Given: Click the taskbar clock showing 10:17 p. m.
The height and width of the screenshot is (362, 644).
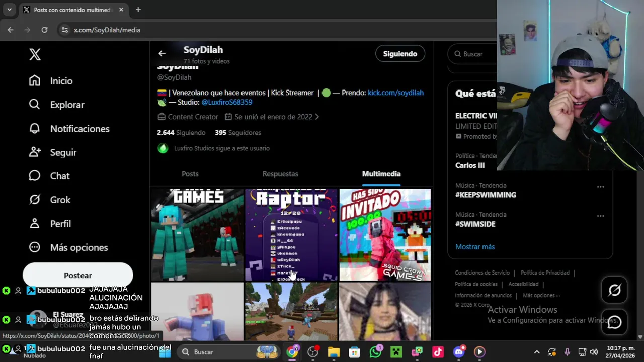Looking at the screenshot, I should [x=620, y=352].
